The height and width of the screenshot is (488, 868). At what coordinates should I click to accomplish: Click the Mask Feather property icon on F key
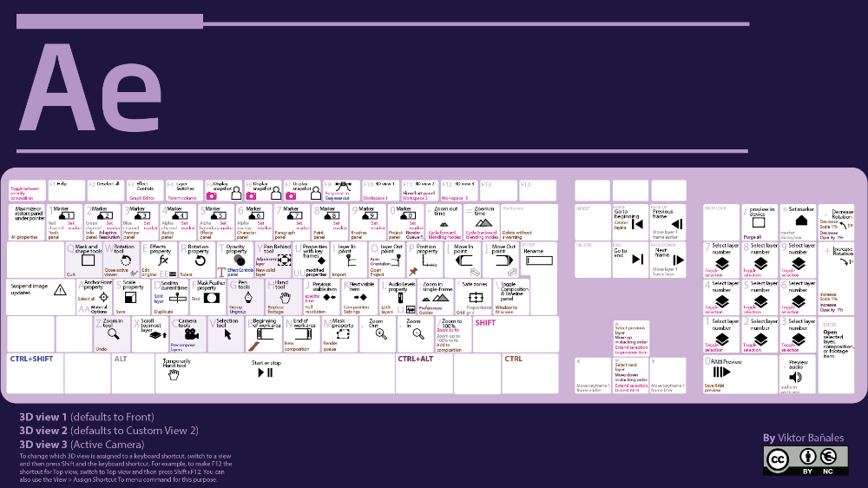point(211,298)
